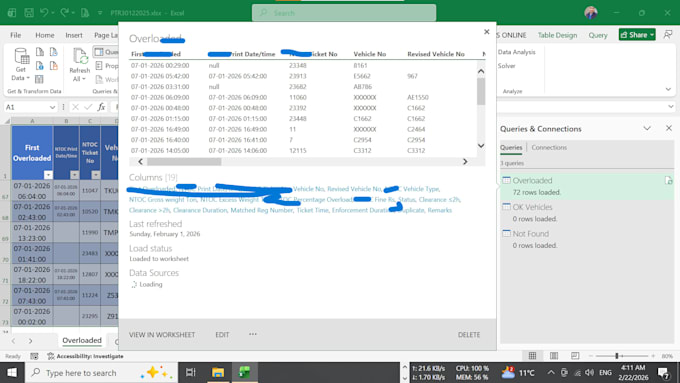Image resolution: width=680 pixels, height=383 pixels.
Task: Open the Windows Start menu
Action: click(12, 373)
